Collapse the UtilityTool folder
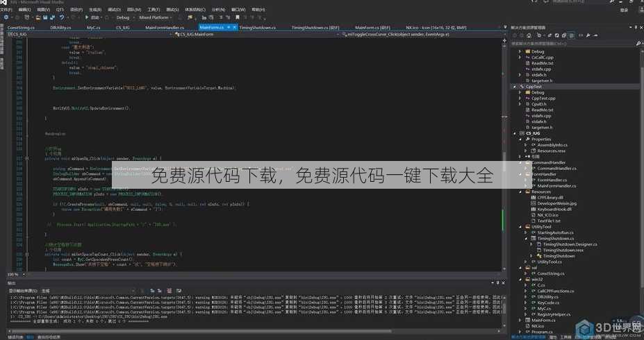Image resolution: width=644 pixels, height=340 pixels. tap(520, 227)
